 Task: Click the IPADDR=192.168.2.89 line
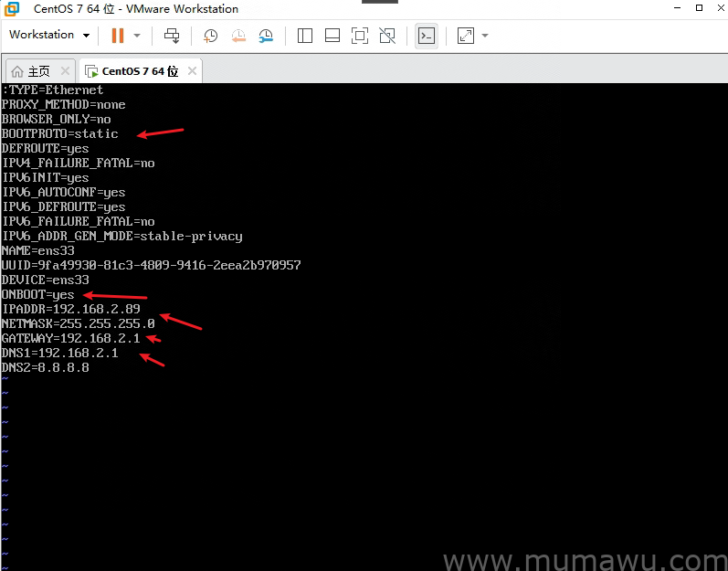pyautogui.click(x=71, y=309)
